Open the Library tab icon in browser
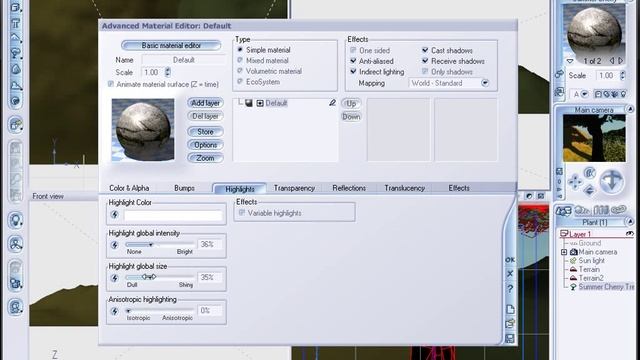 coord(601,211)
